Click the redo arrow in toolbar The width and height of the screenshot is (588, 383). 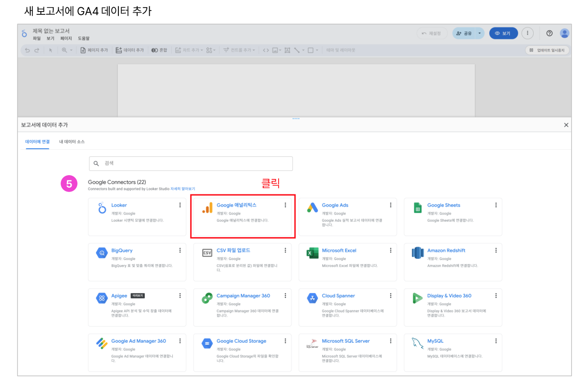pyautogui.click(x=37, y=50)
